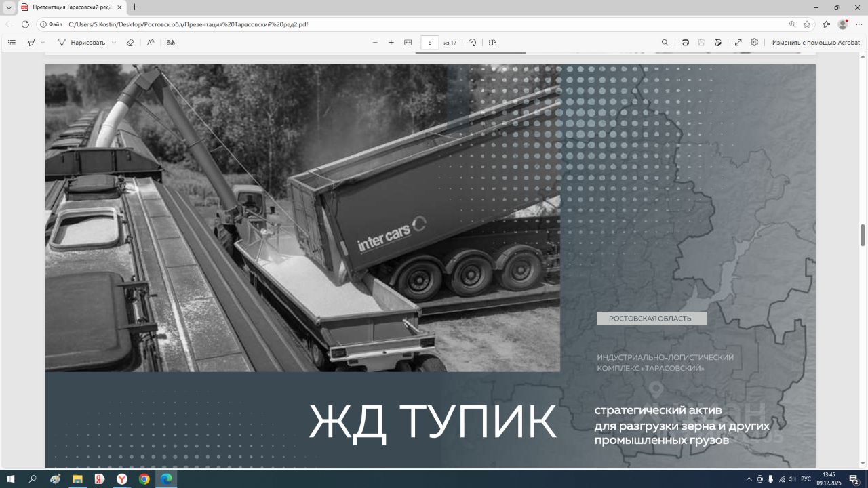868x488 pixels.
Task: Click the Файл site info badge
Action: 52,24
